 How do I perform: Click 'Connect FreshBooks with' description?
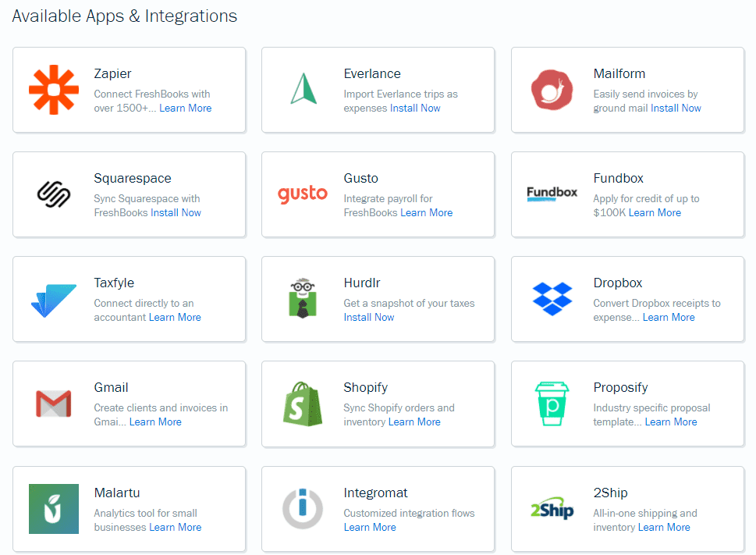coord(152,94)
